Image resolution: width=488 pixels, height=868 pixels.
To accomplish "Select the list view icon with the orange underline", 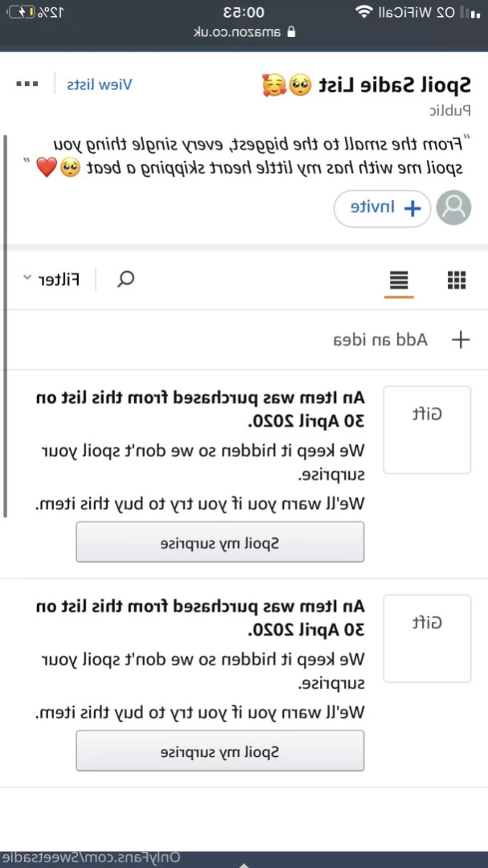I will (x=399, y=281).
